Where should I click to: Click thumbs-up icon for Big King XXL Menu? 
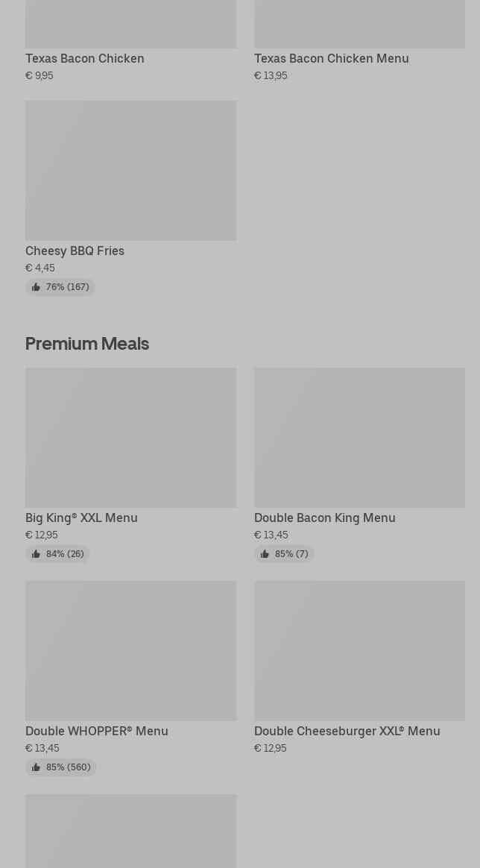36,554
